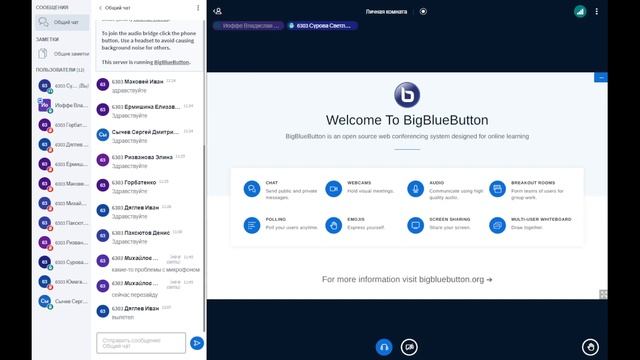This screenshot has width=640, height=360.
Task: Click chat message from Сычев Сергей Дмитри...
Action: [148, 136]
